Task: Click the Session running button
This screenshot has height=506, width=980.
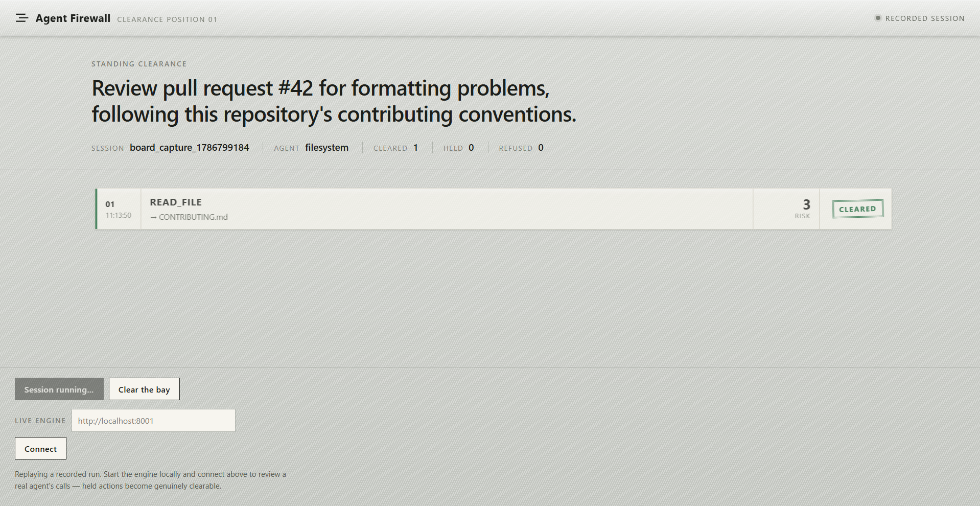Action: click(x=59, y=389)
